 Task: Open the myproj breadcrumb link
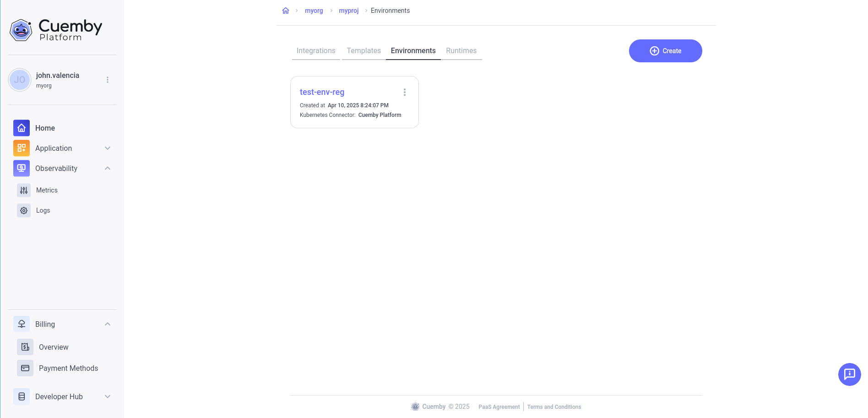click(348, 10)
